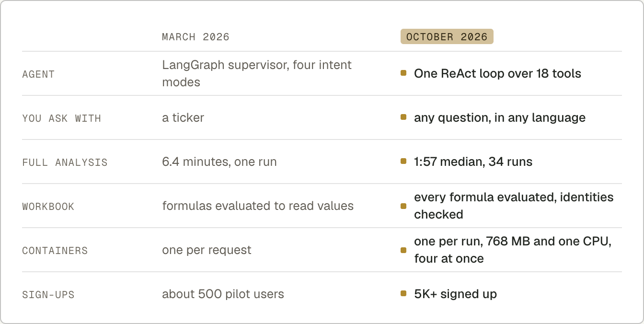Select the AGENT row label
This screenshot has width=644, height=324.
click(38, 74)
